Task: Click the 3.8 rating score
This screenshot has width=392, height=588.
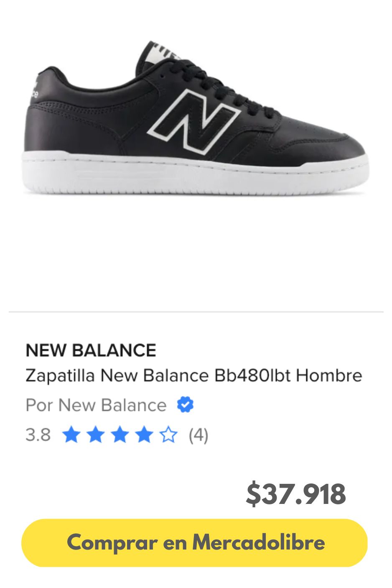Action: [x=38, y=435]
